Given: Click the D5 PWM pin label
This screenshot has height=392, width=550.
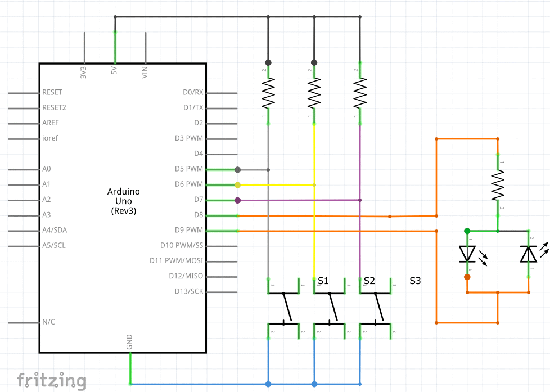Looking at the screenshot, I should tap(189, 169).
